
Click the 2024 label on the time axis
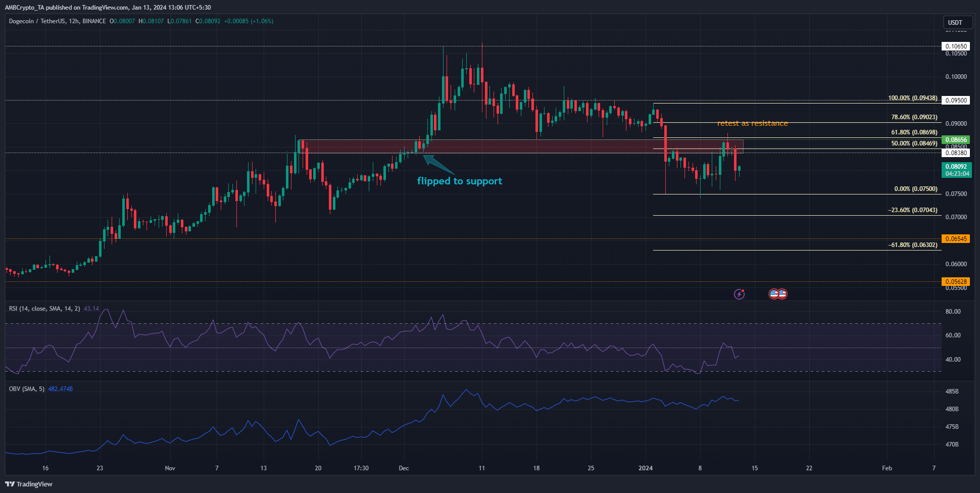coord(645,468)
